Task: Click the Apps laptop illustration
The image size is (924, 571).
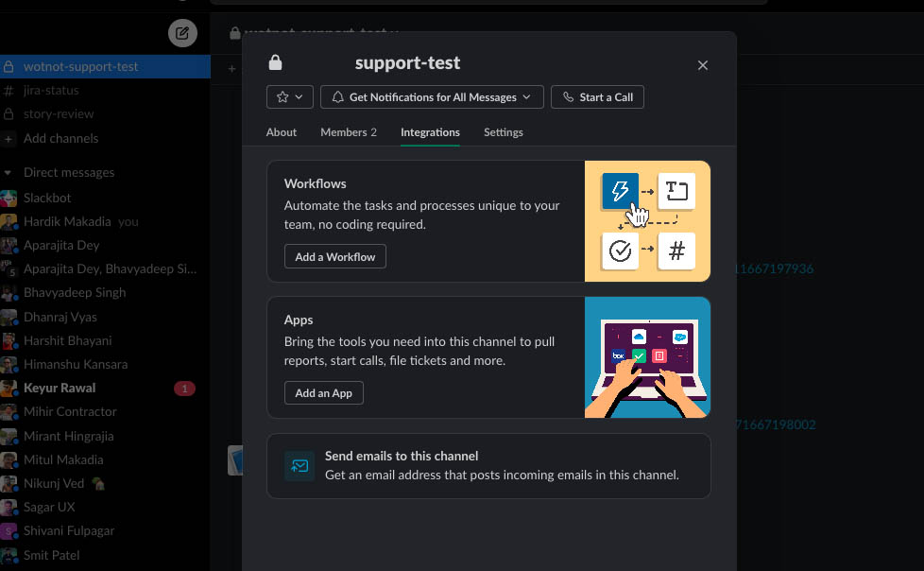Action: click(647, 357)
